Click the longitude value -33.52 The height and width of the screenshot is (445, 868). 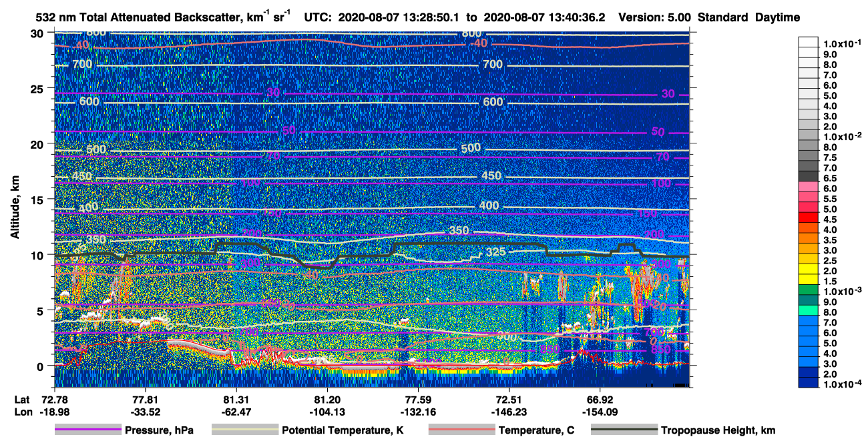pyautogui.click(x=145, y=412)
